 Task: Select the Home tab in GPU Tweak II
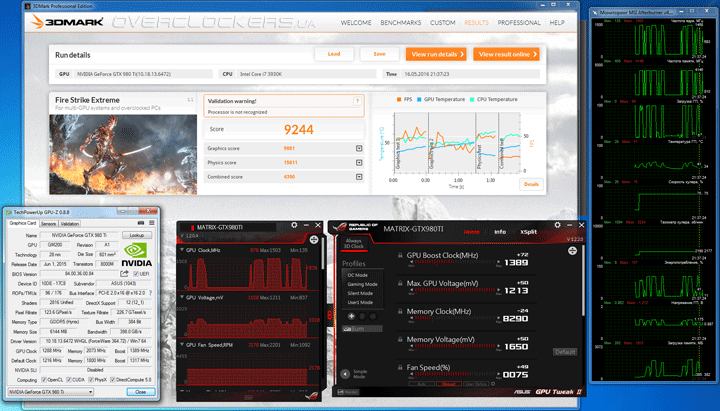[472, 232]
